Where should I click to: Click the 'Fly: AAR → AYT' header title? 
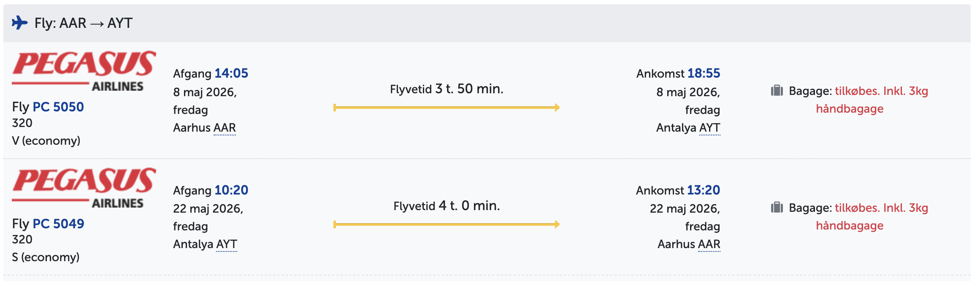(84, 23)
